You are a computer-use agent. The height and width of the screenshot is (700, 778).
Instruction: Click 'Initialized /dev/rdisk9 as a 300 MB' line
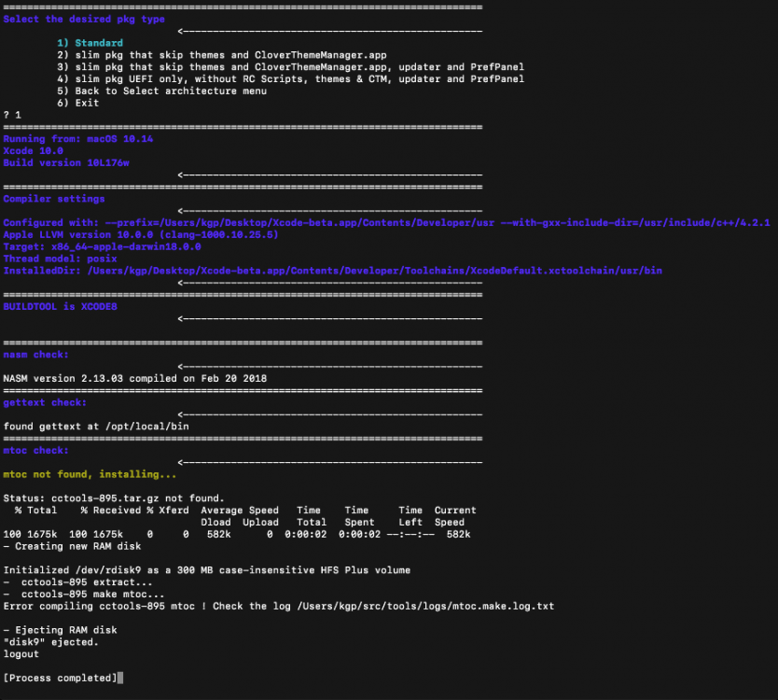(206, 570)
